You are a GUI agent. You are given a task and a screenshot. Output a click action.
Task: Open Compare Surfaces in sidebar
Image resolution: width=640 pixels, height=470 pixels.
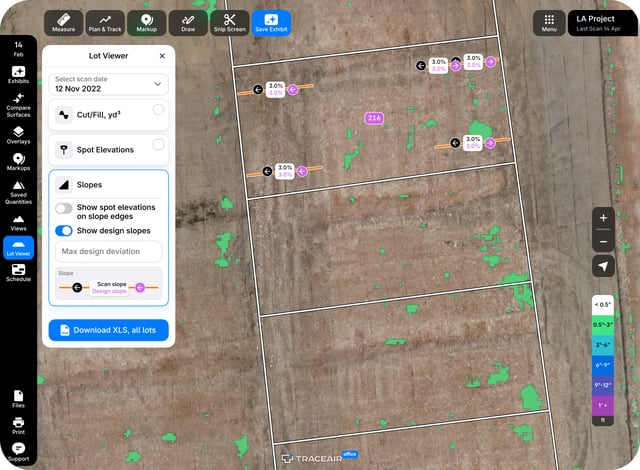[x=18, y=105]
